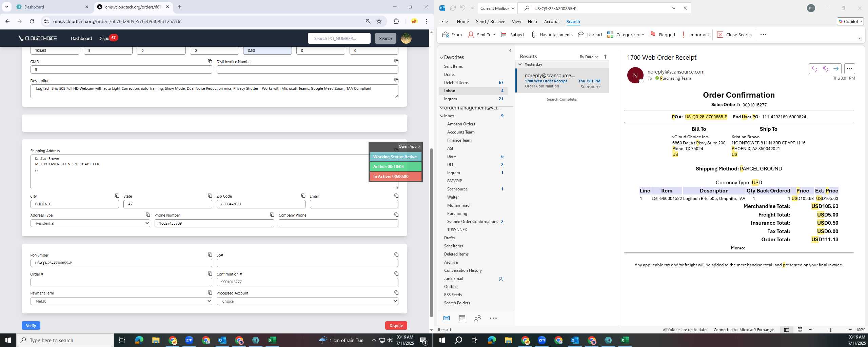Open the Sent To filter dropdown

click(481, 35)
